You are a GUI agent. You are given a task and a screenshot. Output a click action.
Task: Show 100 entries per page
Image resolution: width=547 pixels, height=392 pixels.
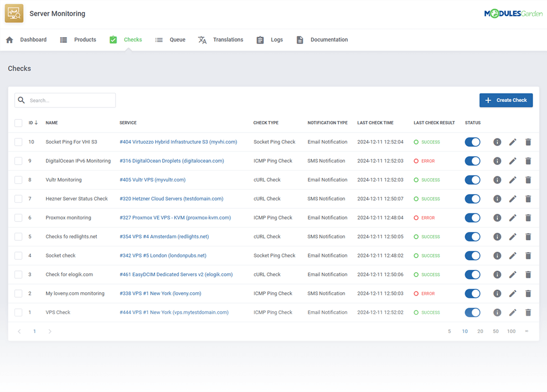(x=511, y=331)
